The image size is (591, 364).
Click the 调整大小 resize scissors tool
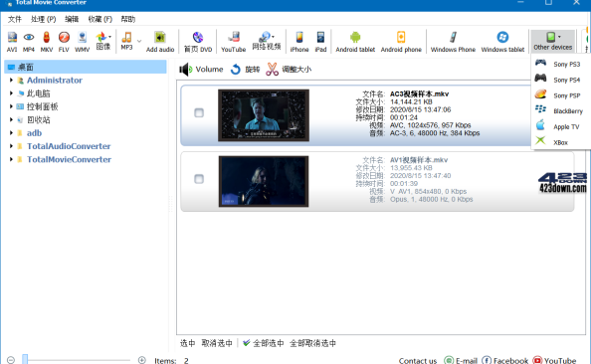click(x=289, y=70)
